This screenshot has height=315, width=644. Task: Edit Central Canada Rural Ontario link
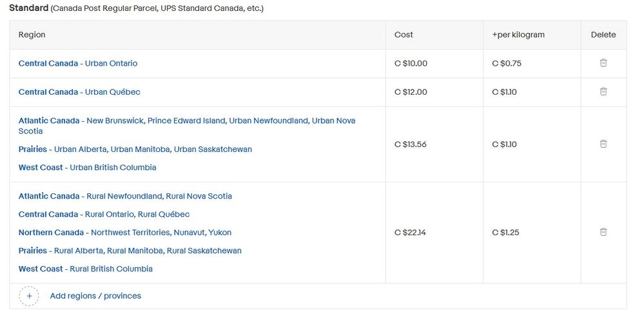[x=104, y=215]
